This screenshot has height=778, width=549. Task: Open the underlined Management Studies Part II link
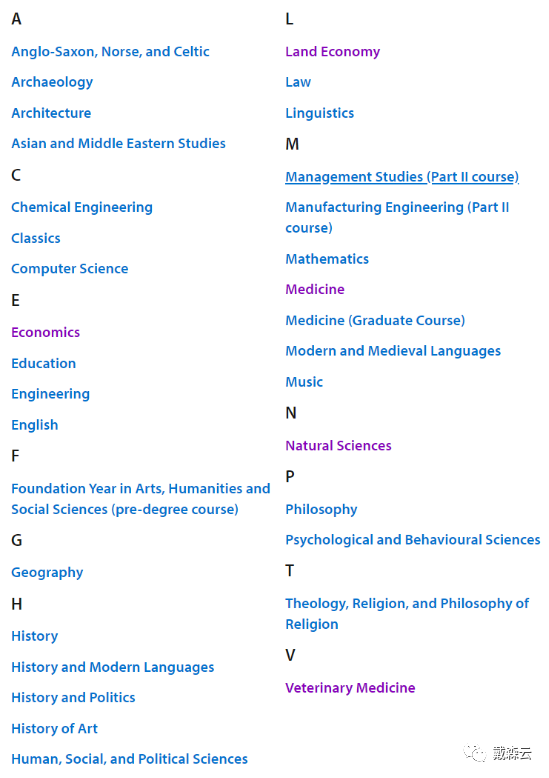coord(402,177)
